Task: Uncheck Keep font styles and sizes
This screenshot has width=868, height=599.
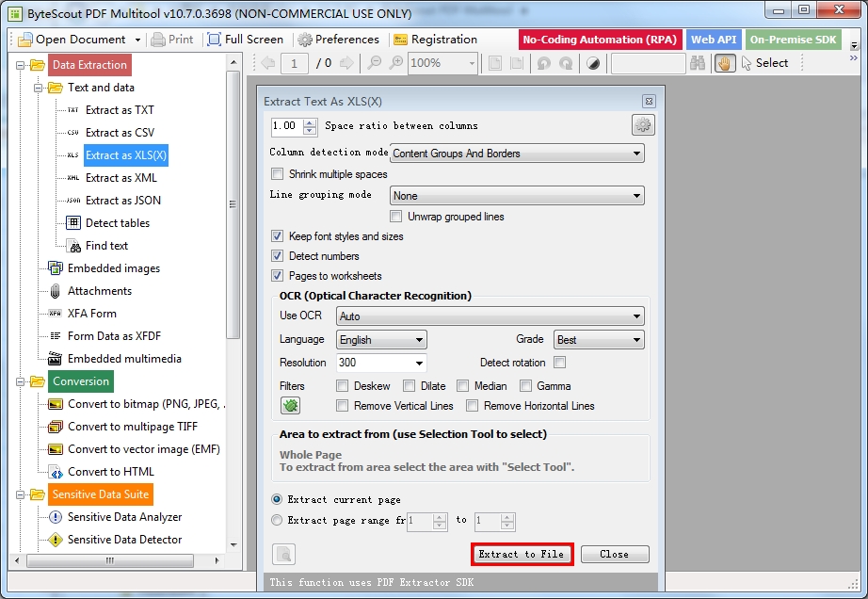Action: pyautogui.click(x=278, y=236)
